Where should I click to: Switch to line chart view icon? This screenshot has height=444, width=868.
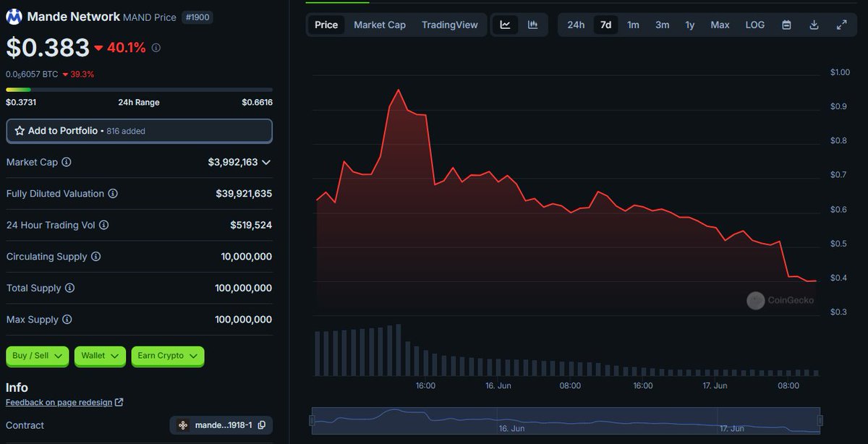506,25
